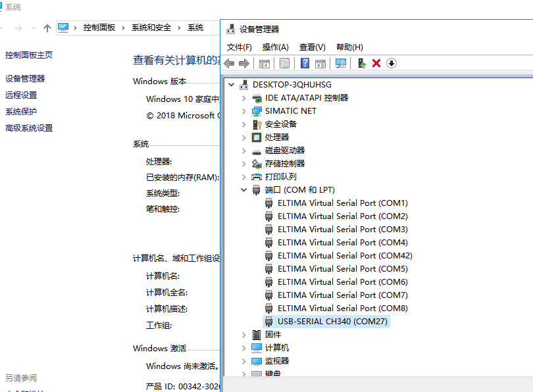Click 系统保护 in the left sidebar
Screen dimensions: 533x392
click(21, 112)
